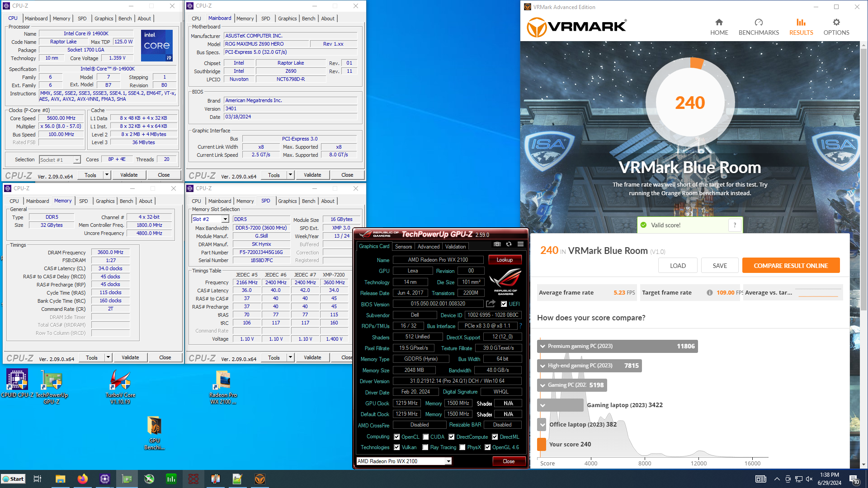Open VRMark BENCHMARKS section

tap(759, 27)
